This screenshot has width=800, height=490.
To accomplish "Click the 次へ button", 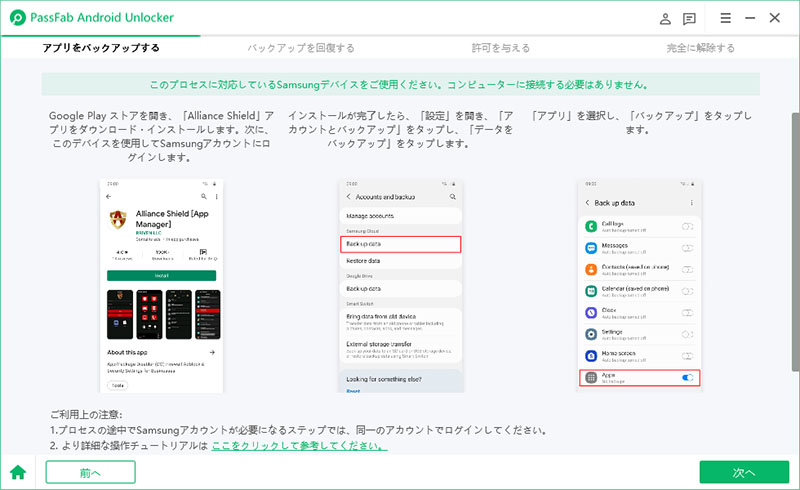I will pos(744,472).
